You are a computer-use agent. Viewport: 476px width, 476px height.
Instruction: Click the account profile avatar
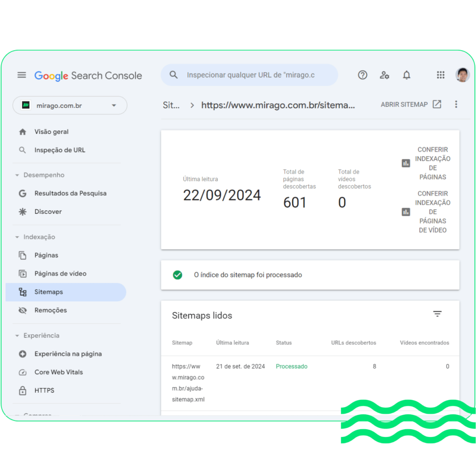pyautogui.click(x=463, y=75)
